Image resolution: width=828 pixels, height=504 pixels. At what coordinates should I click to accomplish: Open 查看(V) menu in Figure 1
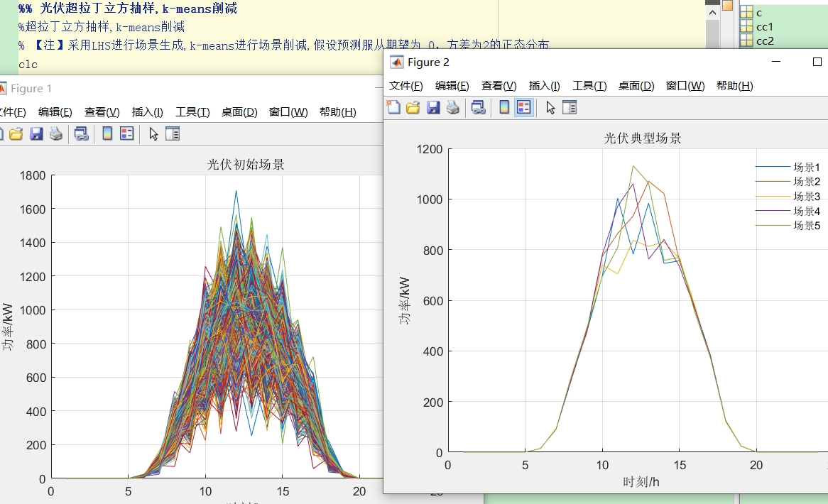[x=102, y=112]
